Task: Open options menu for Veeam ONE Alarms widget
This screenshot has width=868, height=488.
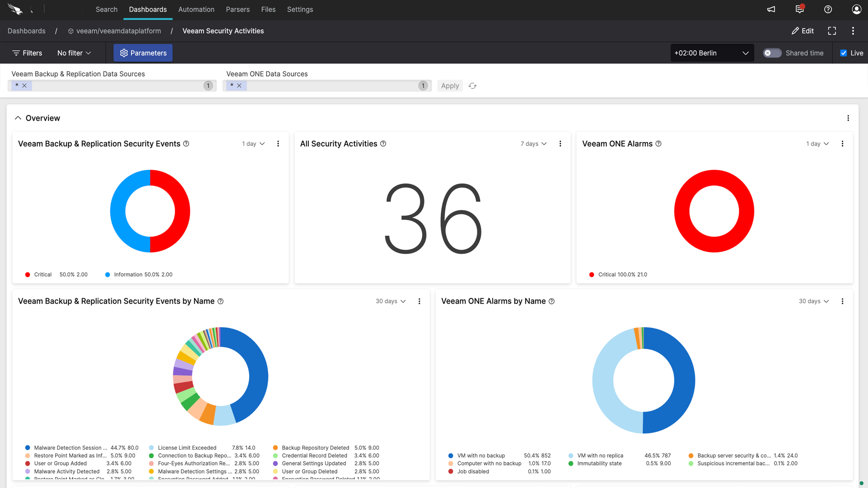Action: point(842,144)
